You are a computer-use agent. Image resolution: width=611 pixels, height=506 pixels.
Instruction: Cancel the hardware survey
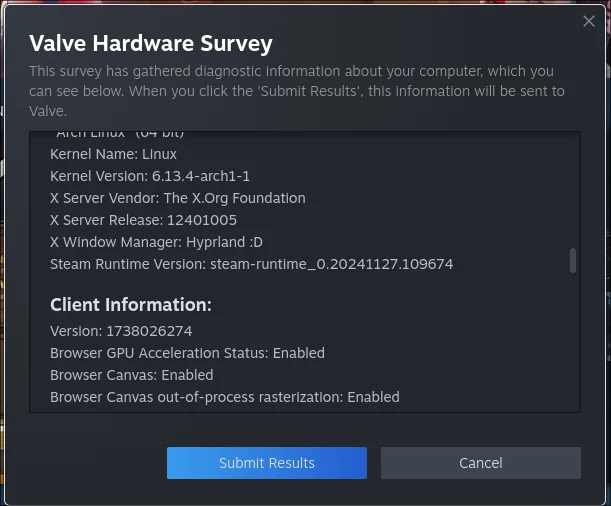480,463
